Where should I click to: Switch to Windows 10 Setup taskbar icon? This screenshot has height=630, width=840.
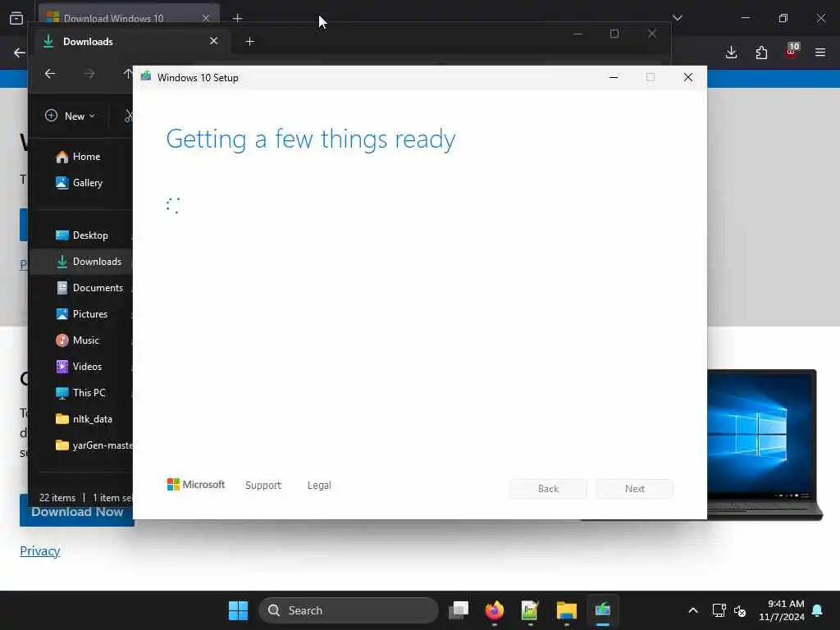click(x=603, y=610)
